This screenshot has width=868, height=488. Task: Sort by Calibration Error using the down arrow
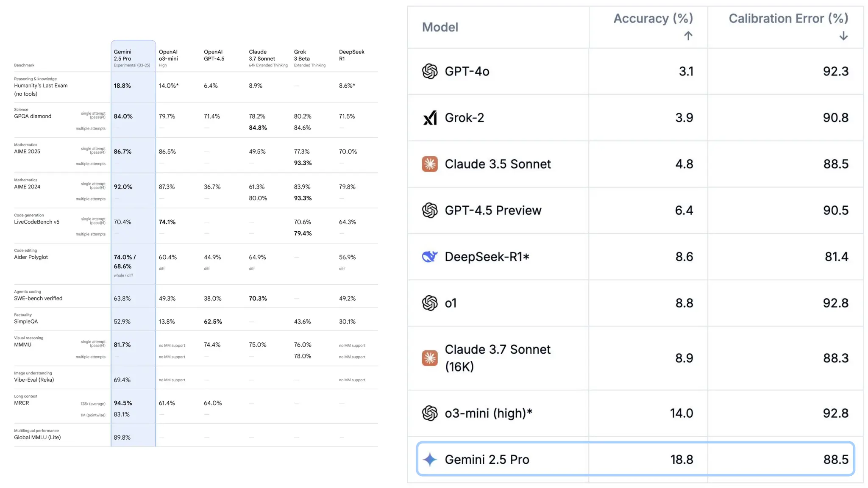(843, 36)
